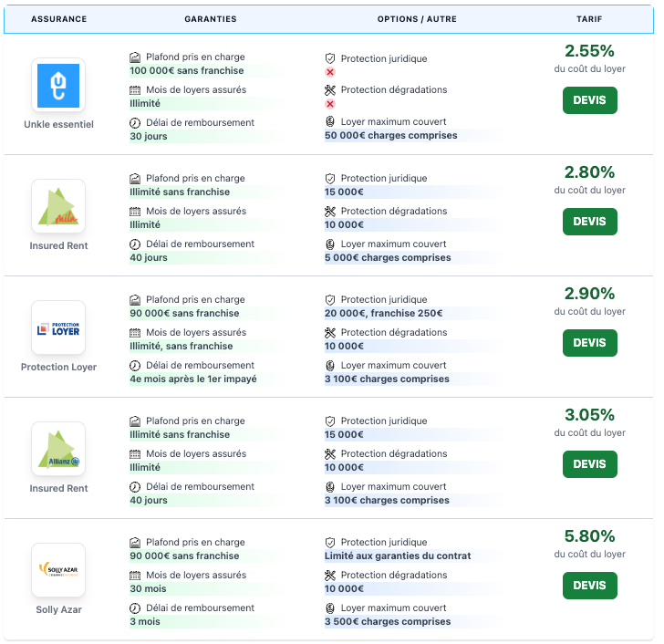
Task: Click the red cross under Unkle's Protection dégradations
Action: tap(330, 104)
